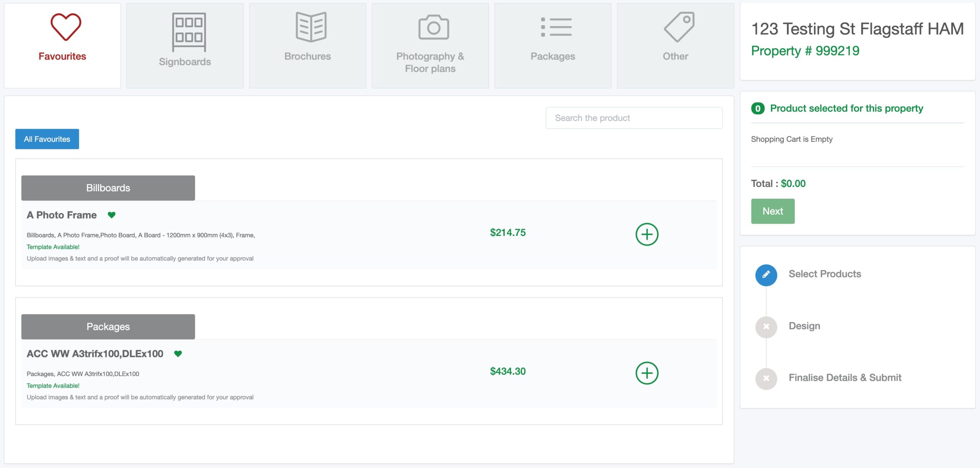Click the $434.30 price

[508, 371]
